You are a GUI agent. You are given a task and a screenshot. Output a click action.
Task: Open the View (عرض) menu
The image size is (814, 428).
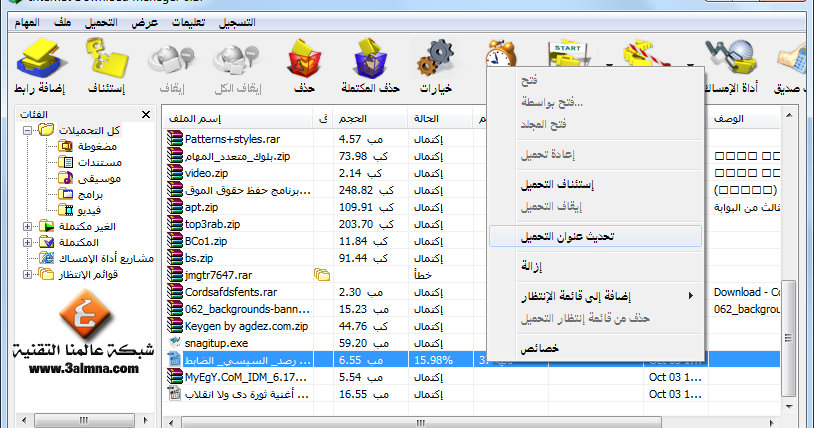(x=144, y=23)
